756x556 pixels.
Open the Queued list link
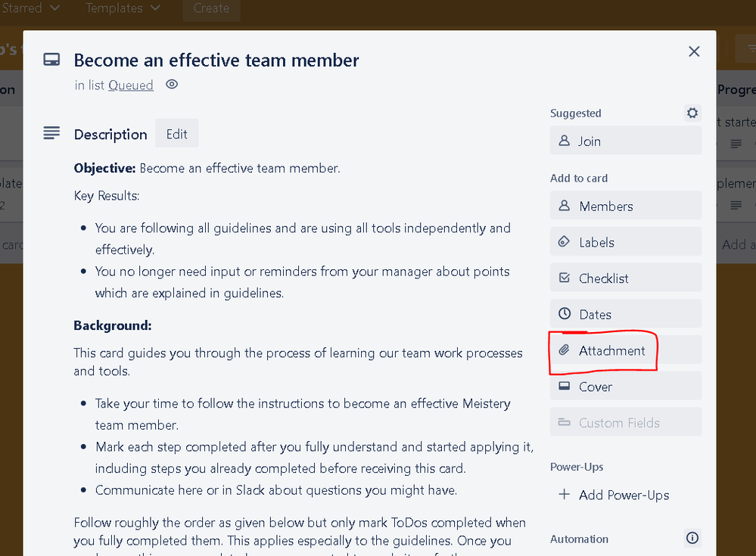(130, 85)
